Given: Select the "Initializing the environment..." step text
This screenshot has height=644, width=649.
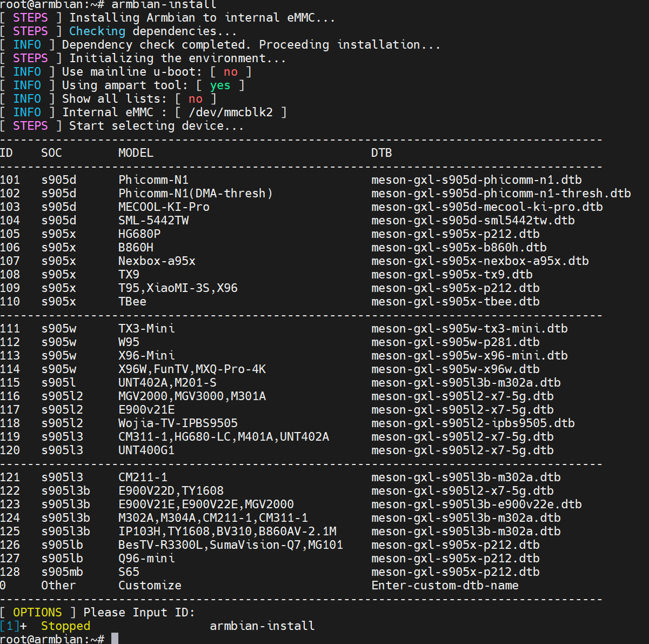Looking at the screenshot, I should [x=177, y=58].
